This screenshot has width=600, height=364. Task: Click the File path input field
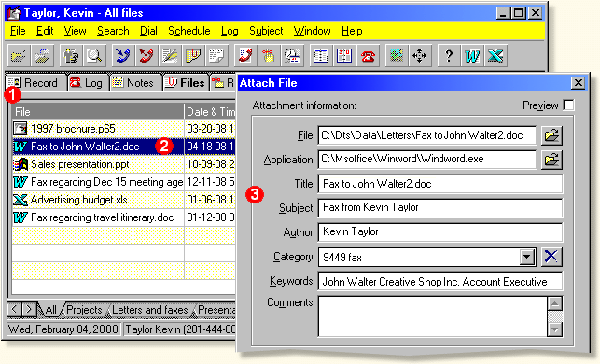(x=427, y=135)
